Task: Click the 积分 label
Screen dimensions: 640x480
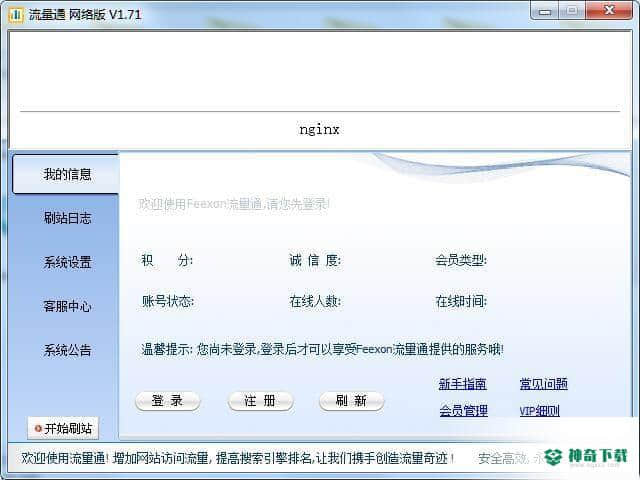Action: tap(167, 260)
